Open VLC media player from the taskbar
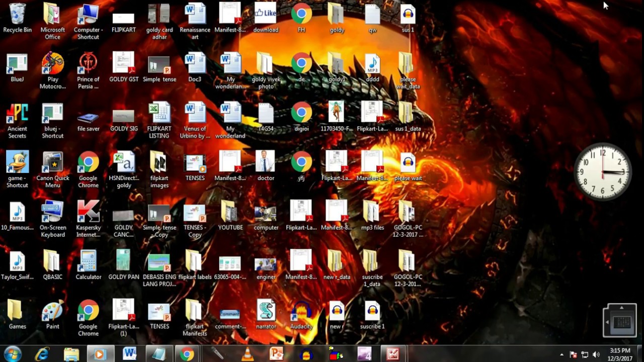The image size is (644, 362). tap(248, 354)
